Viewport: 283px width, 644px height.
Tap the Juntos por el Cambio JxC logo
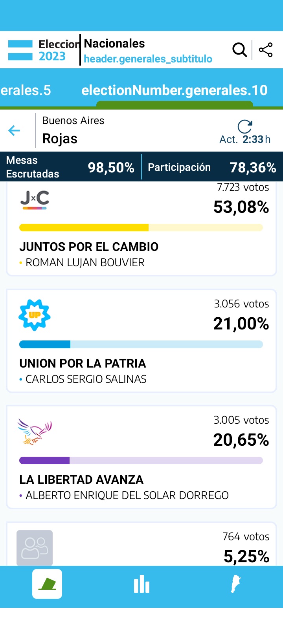pos(35,200)
